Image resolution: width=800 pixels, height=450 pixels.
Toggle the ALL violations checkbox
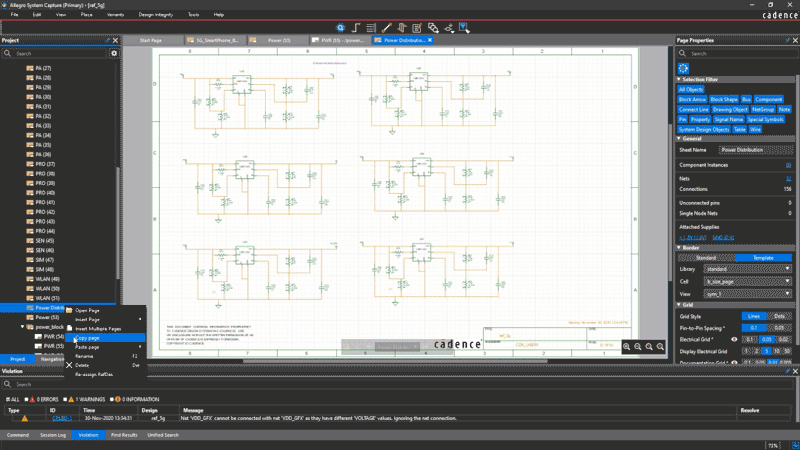(x=8, y=399)
